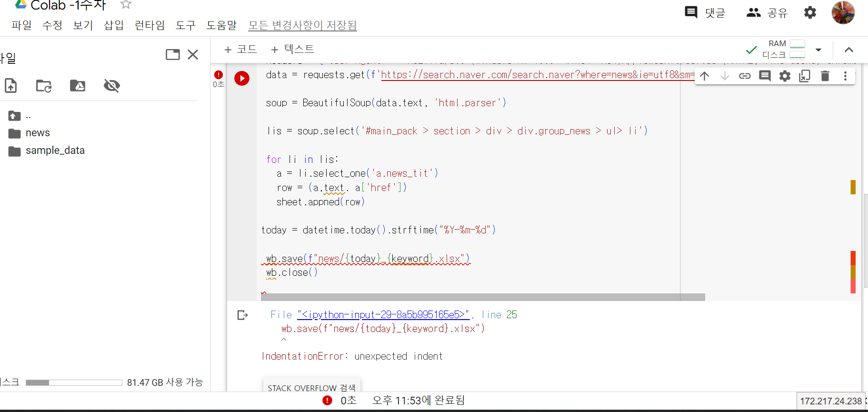Collapse the header with the chevron-up icon
868x412 pixels.
coord(849,50)
